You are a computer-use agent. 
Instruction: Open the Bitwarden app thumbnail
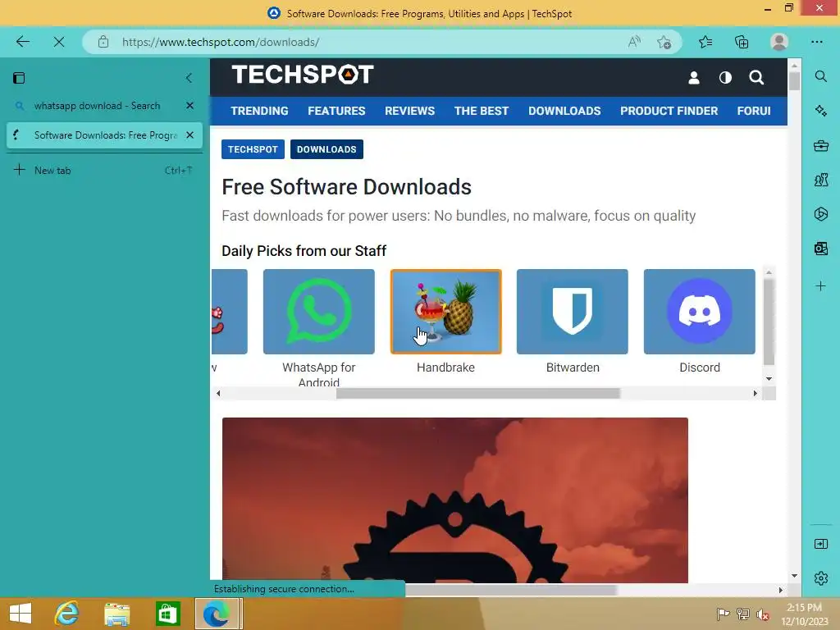tap(572, 312)
